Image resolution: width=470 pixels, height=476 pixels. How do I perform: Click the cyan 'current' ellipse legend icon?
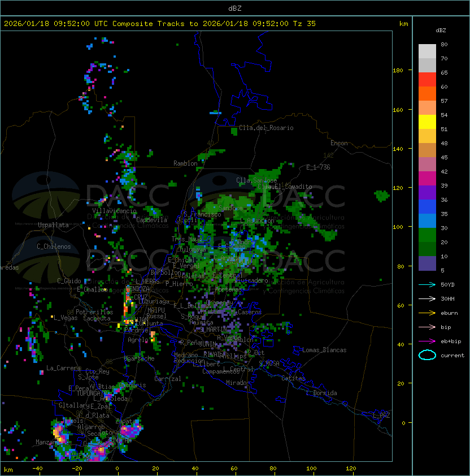tap(427, 355)
